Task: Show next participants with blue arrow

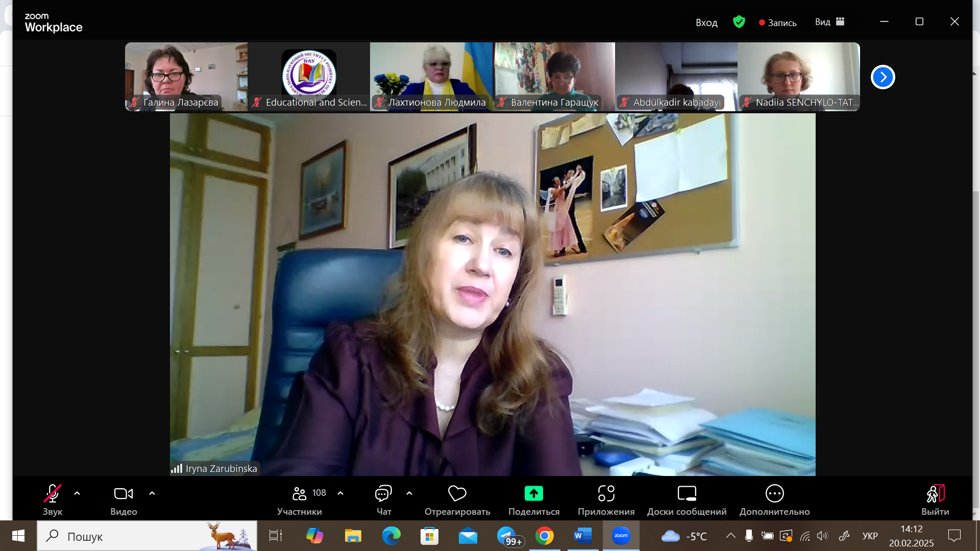Action: [883, 77]
